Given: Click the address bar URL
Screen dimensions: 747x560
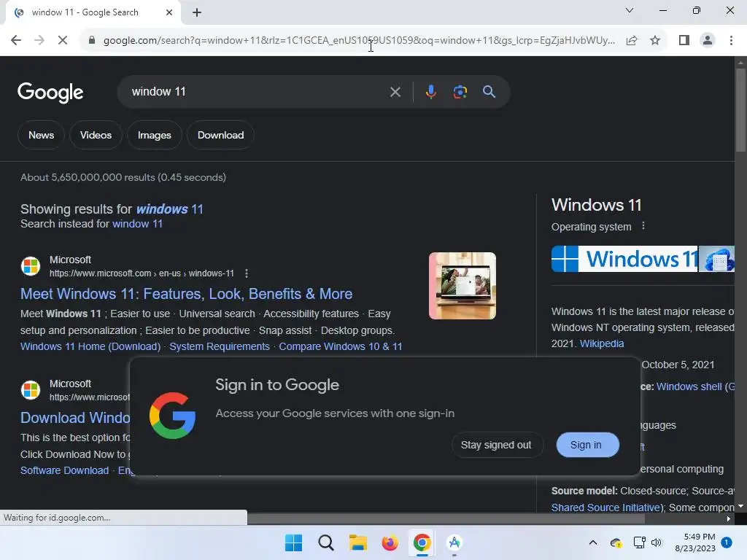Looking at the screenshot, I should (359, 41).
